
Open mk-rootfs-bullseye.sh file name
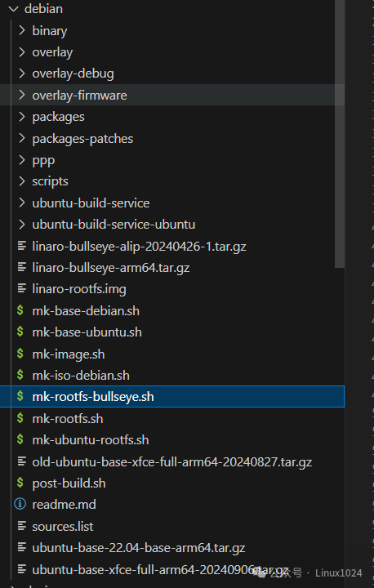pyautogui.click(x=93, y=397)
